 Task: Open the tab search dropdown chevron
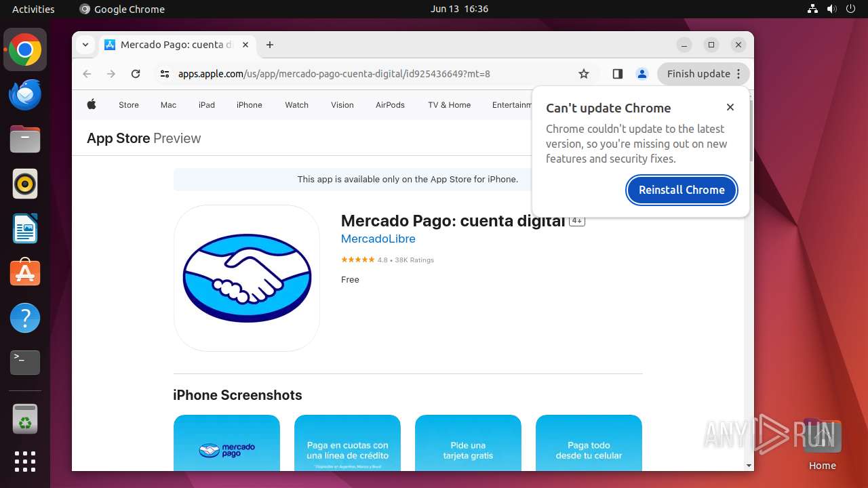tap(85, 45)
